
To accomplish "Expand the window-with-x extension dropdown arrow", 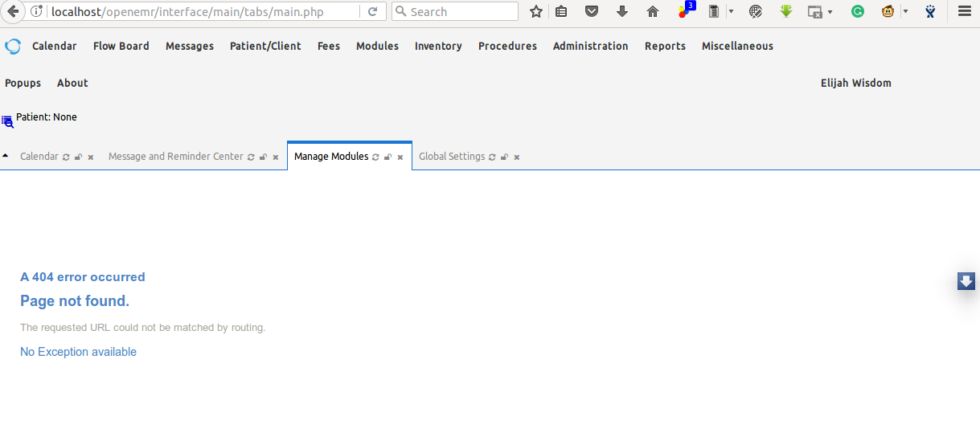I will [x=830, y=12].
